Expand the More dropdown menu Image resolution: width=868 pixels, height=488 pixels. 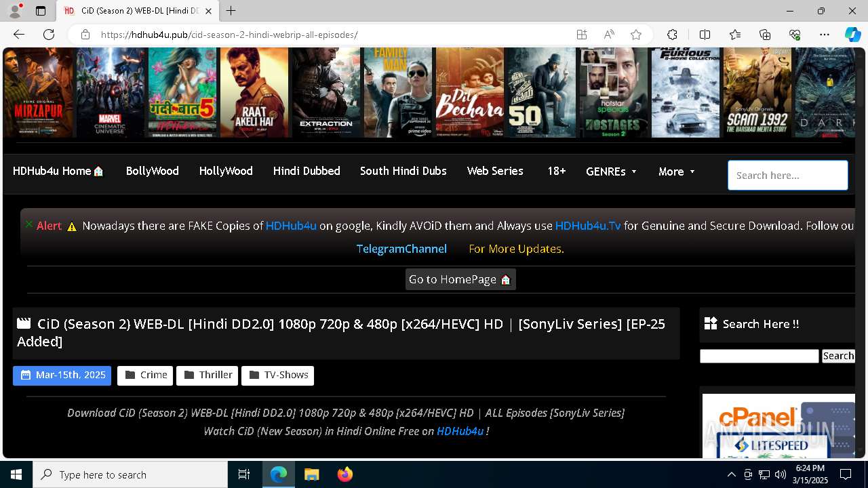pos(676,171)
